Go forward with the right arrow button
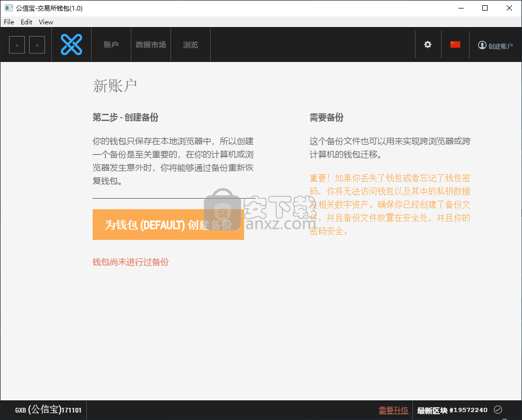Viewport: 522px width, 420px height. pyautogui.click(x=37, y=45)
